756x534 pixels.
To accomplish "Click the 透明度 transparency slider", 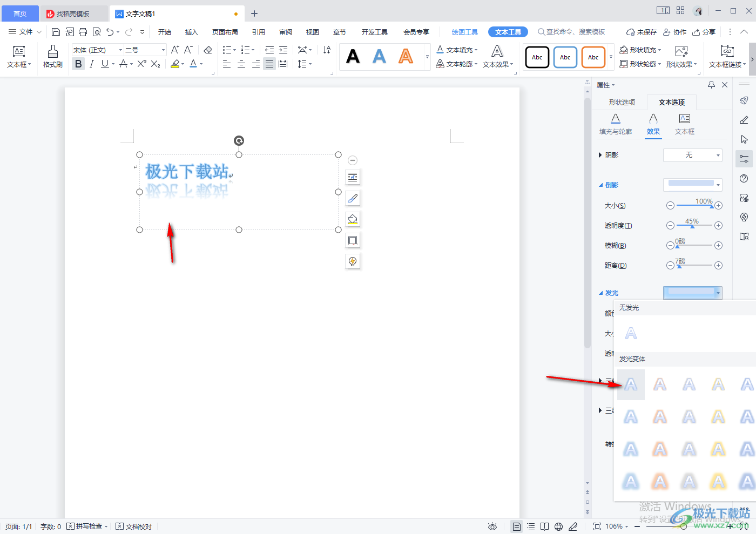I will 694,225.
